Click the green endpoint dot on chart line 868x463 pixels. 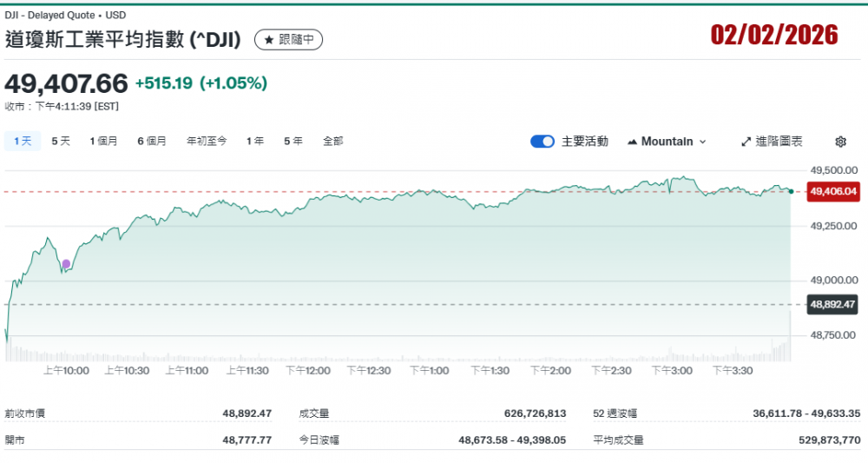(791, 191)
